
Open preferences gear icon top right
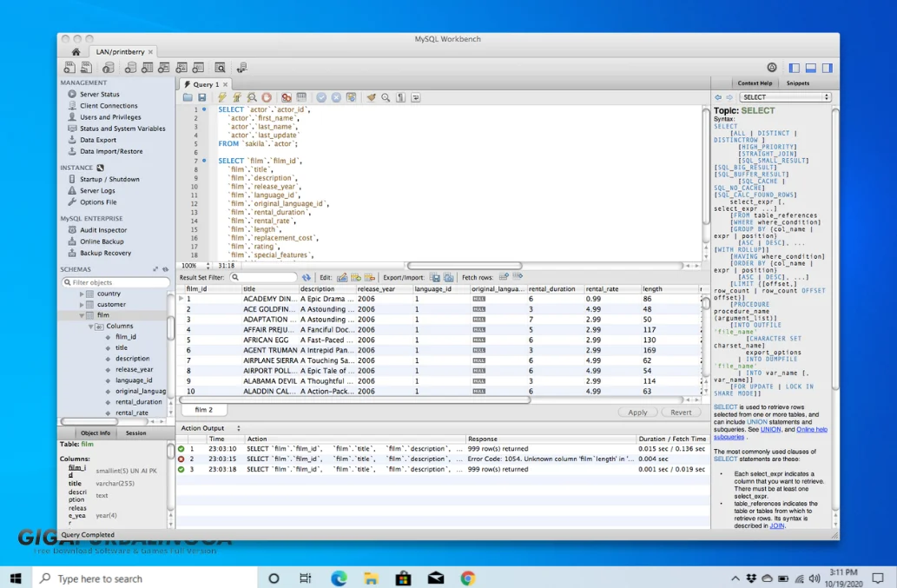(772, 68)
